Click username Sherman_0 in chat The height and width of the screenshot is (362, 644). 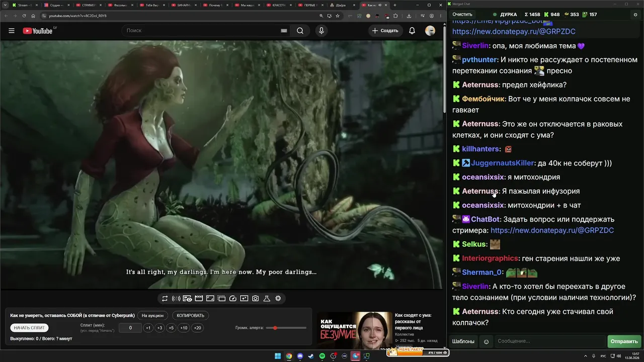tap(481, 273)
